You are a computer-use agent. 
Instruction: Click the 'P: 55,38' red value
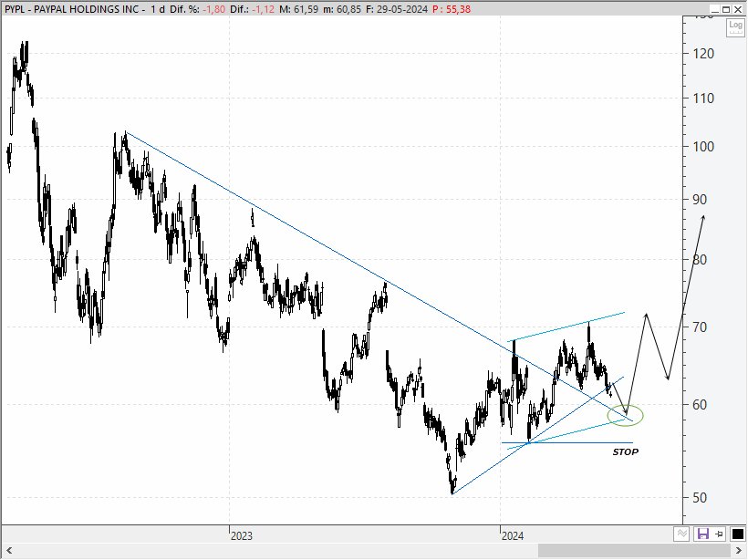tap(452, 9)
